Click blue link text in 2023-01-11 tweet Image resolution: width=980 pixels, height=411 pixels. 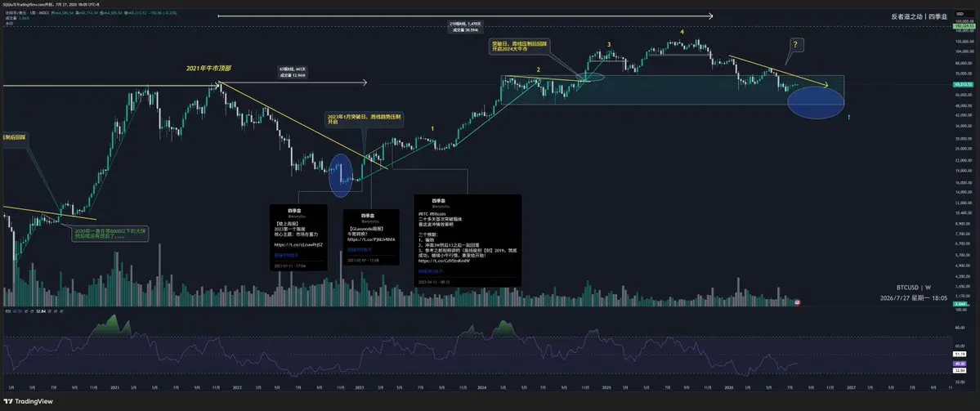pos(287,256)
